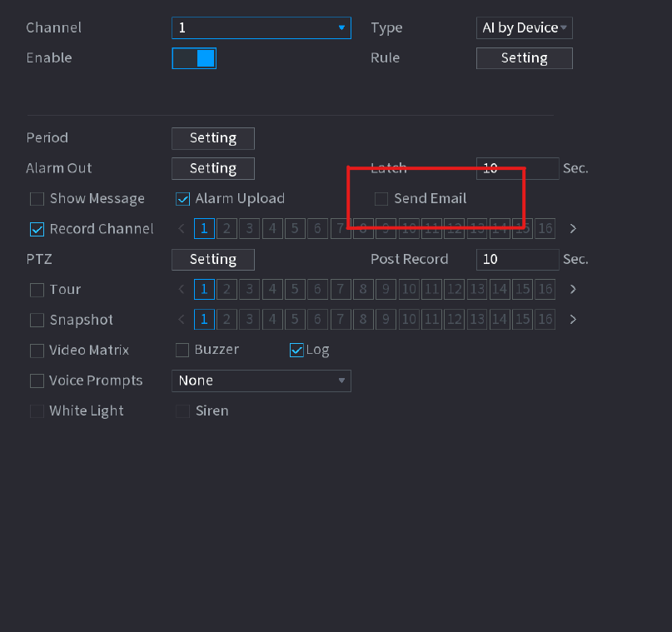Select Snapshot channel number 8

coord(363,320)
